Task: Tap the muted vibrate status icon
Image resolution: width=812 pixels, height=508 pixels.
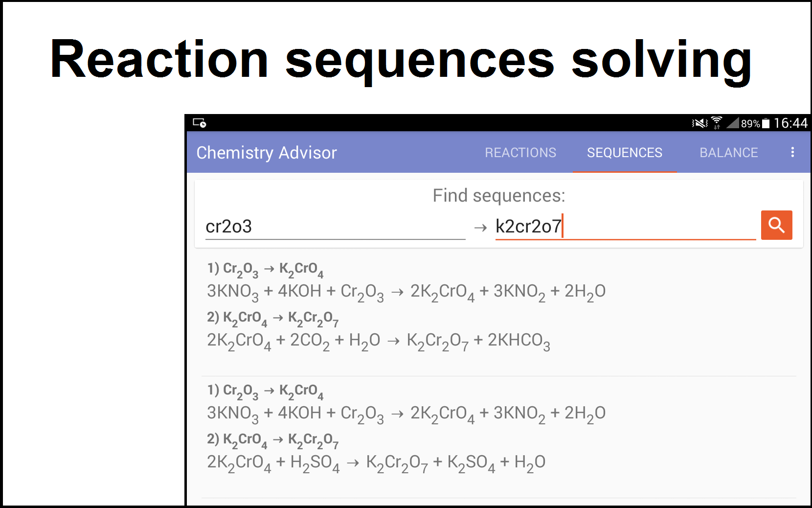Action: tap(699, 123)
